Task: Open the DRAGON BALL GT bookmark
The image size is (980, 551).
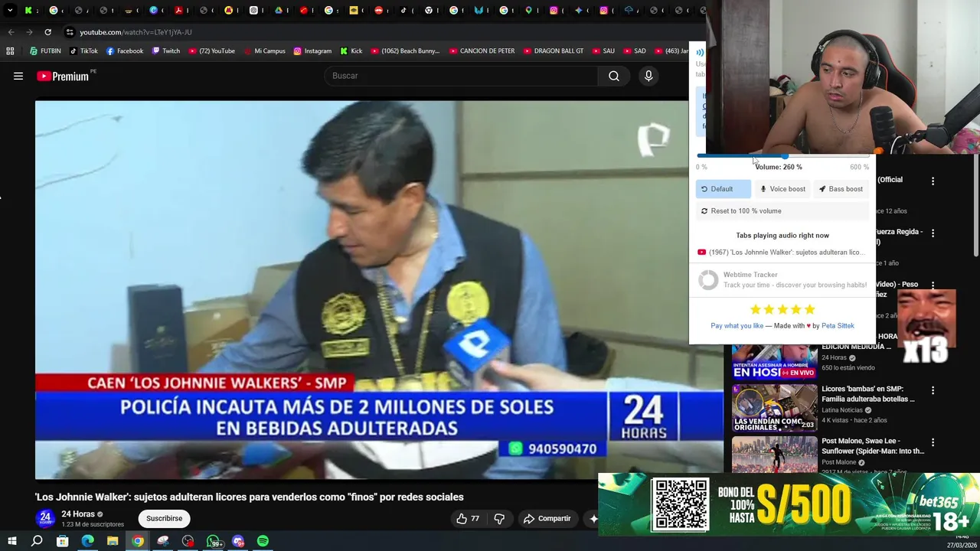Action: coord(554,51)
